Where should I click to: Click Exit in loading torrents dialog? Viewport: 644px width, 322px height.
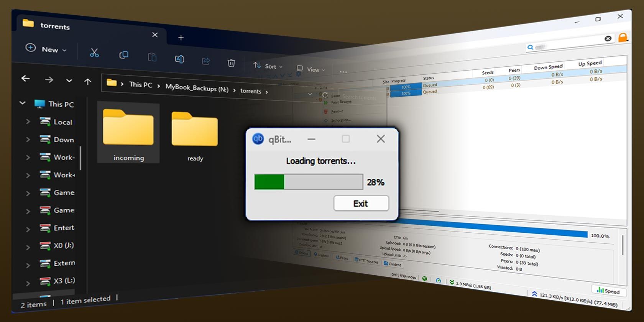coord(361,203)
